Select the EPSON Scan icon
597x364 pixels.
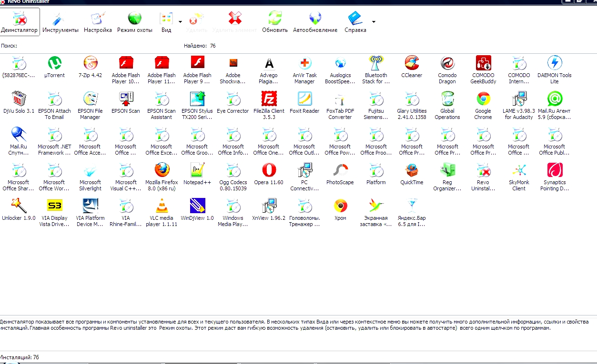point(126,98)
